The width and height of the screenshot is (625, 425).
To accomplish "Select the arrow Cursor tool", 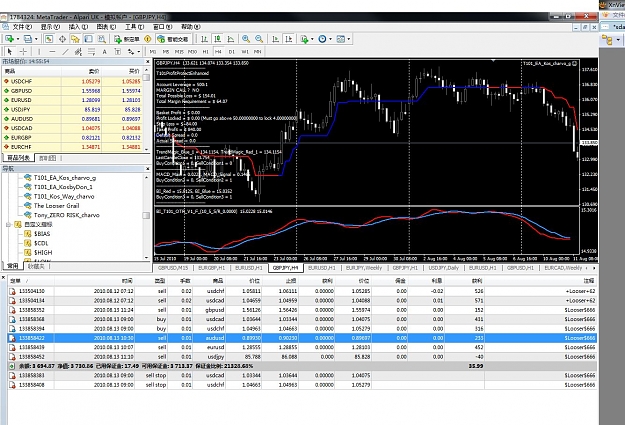I will pyautogui.click(x=10, y=51).
